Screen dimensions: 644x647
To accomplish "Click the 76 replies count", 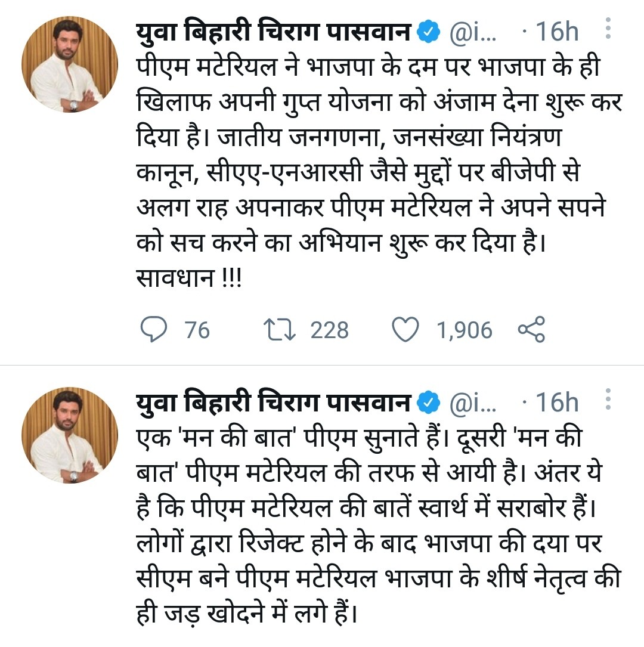I will (x=197, y=330).
